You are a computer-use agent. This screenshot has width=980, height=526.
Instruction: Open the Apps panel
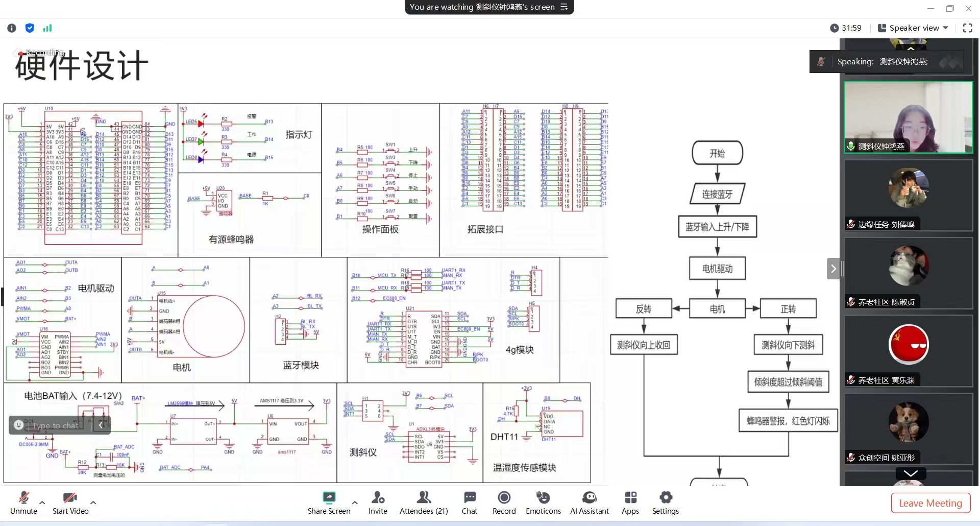630,503
